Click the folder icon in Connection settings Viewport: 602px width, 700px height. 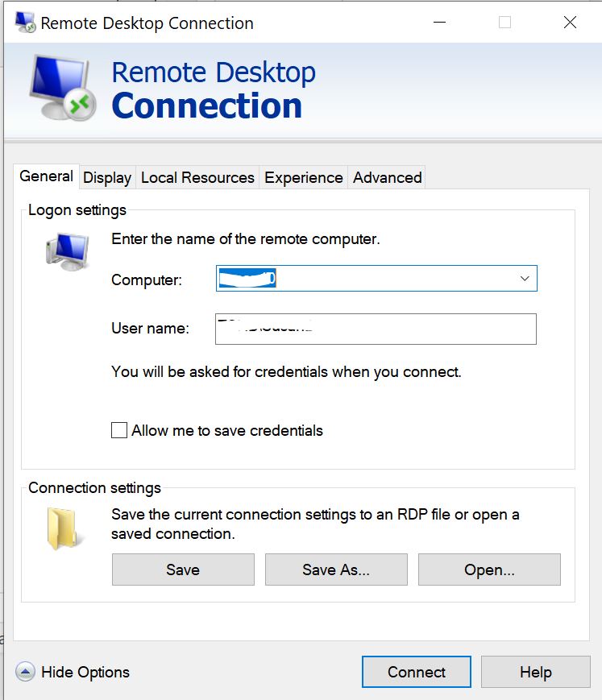[64, 528]
